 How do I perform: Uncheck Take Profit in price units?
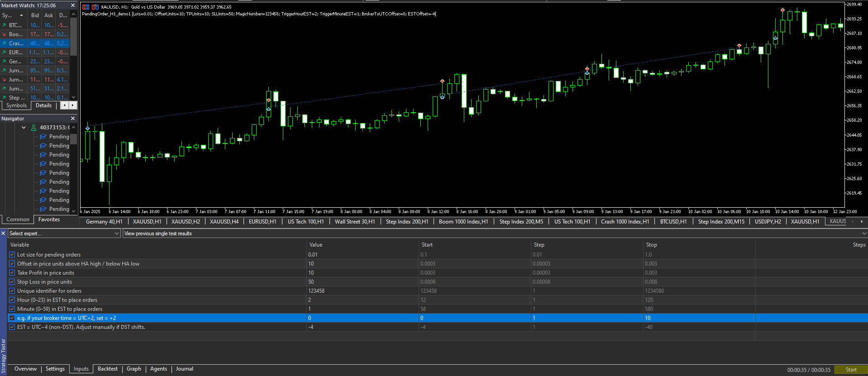[x=12, y=273]
